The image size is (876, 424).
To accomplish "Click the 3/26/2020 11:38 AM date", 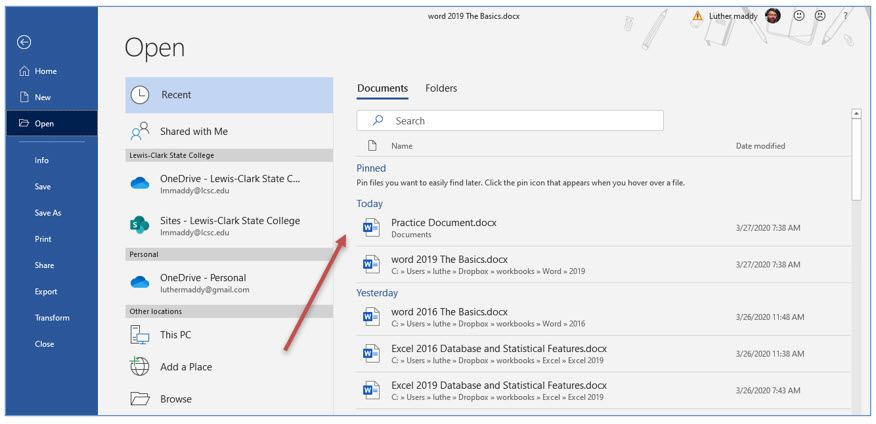I will coord(770,354).
